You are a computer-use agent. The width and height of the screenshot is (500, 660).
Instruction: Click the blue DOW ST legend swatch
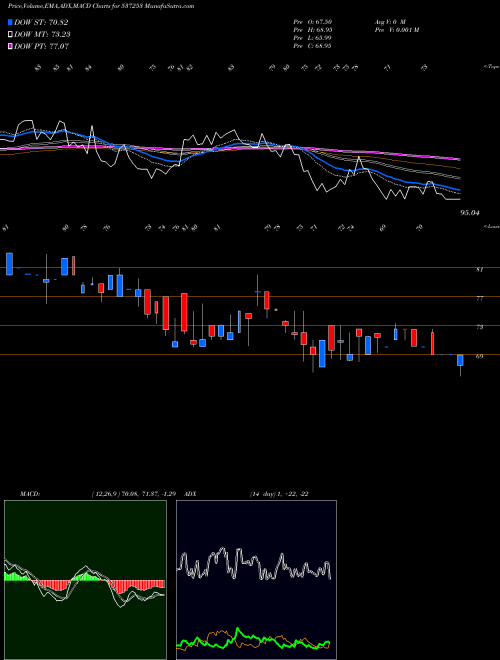click(x=11, y=22)
